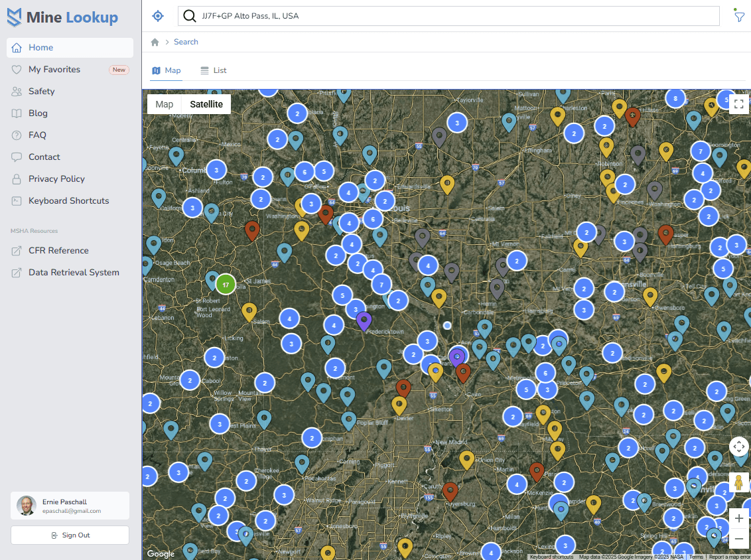
Task: Select the Map tab
Action: coord(166,70)
